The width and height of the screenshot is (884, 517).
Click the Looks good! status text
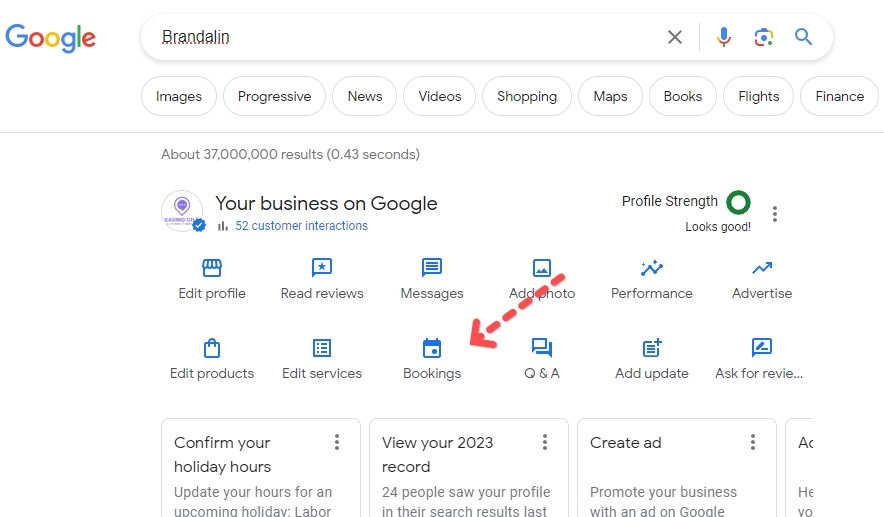(718, 227)
